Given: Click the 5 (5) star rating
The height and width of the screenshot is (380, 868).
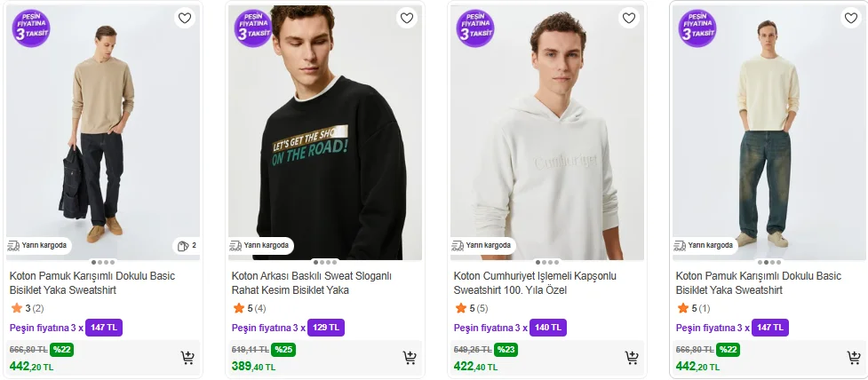Looking at the screenshot, I should pyautogui.click(x=471, y=308).
